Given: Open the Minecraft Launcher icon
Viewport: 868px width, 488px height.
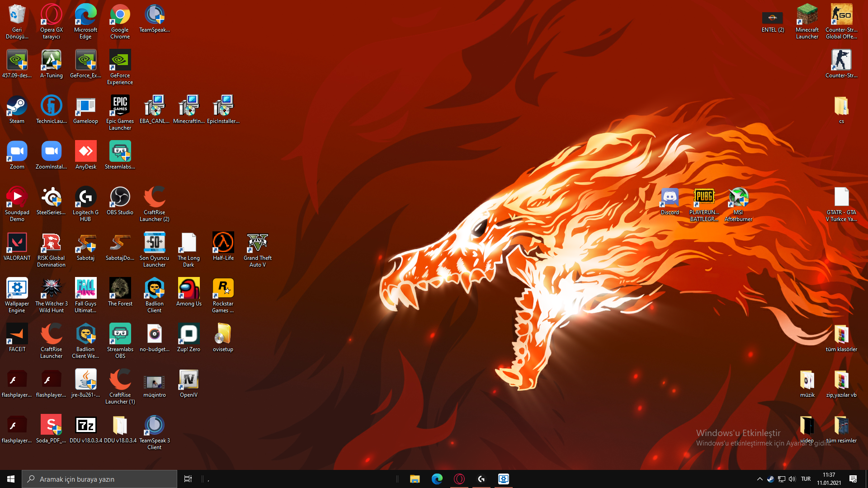Looking at the screenshot, I should (x=807, y=15).
